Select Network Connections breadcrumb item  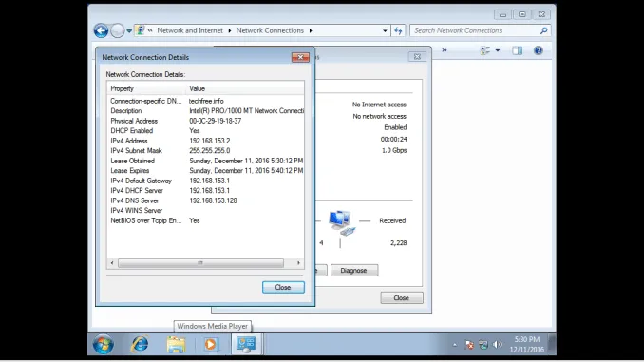pyautogui.click(x=270, y=30)
